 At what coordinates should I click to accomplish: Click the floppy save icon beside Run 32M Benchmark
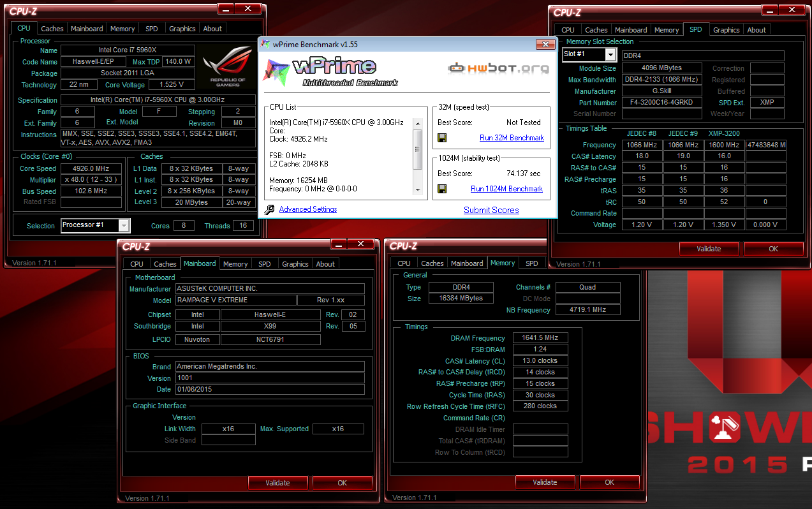[442, 138]
